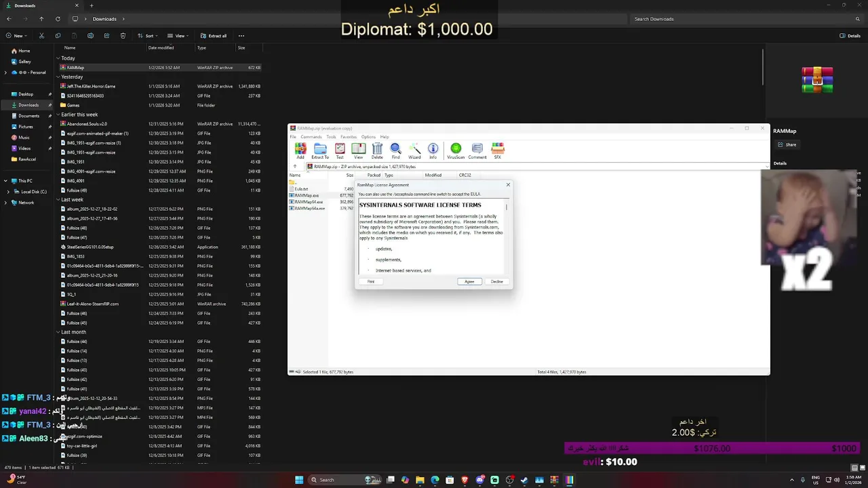
Task: Collapse the Last week group
Action: coord(58,200)
